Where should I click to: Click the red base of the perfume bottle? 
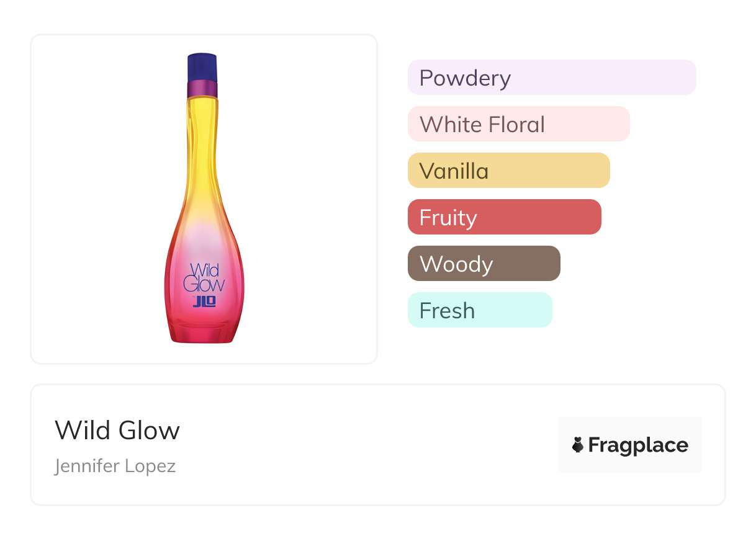[203, 332]
